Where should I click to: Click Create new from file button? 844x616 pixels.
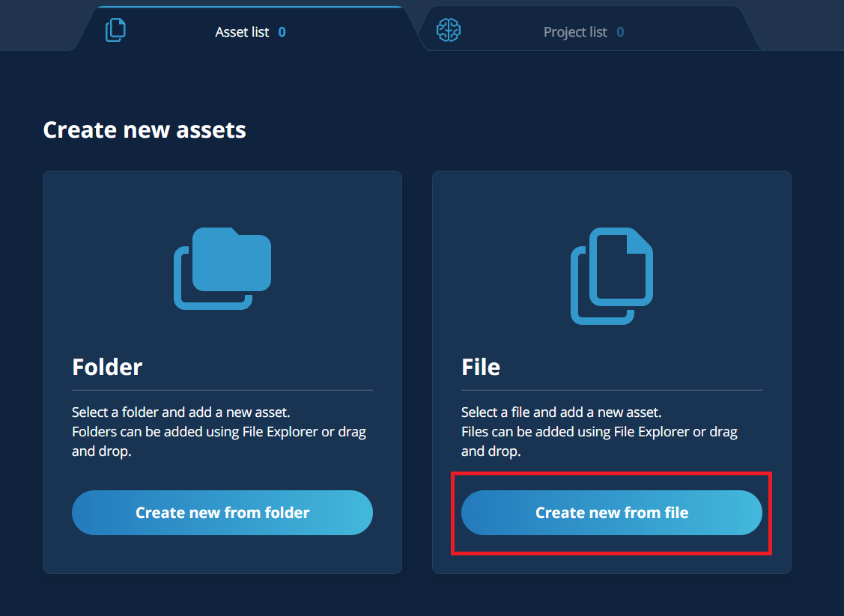(x=611, y=513)
